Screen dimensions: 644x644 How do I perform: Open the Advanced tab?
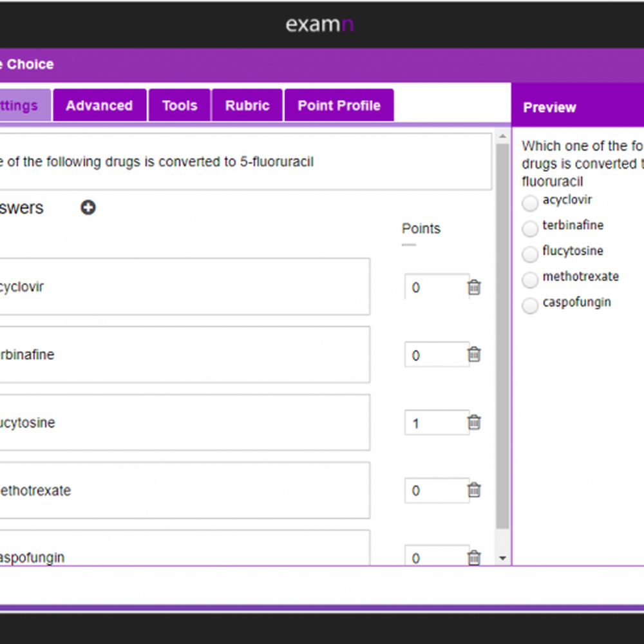coord(99,105)
